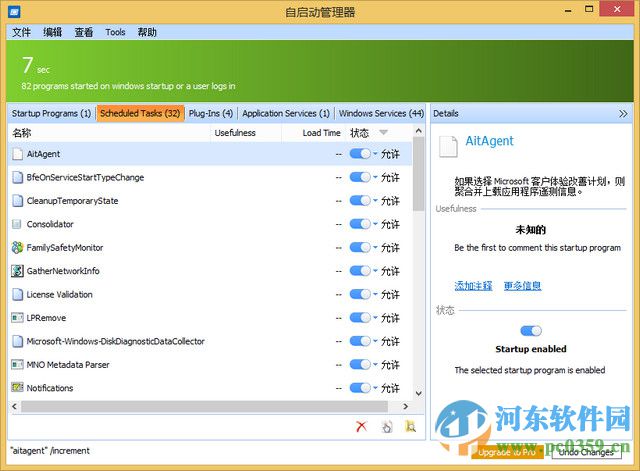Viewport: 640px width, 471px height.
Task: Click the scroll left arrow under the list
Action: [x=14, y=407]
